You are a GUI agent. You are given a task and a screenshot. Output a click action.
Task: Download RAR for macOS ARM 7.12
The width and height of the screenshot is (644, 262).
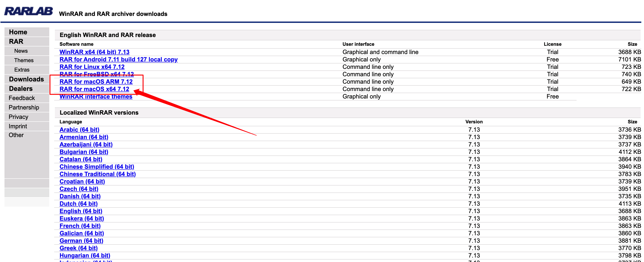96,82
